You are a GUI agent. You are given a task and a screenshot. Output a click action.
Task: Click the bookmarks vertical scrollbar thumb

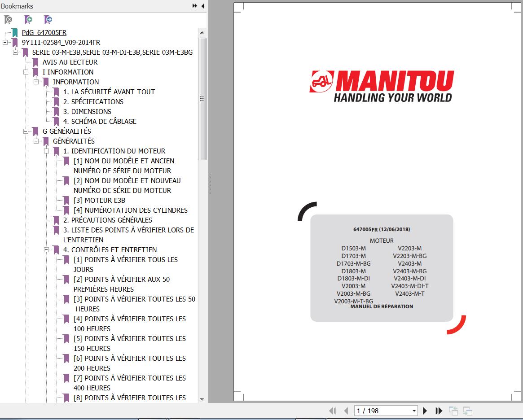pyautogui.click(x=202, y=99)
